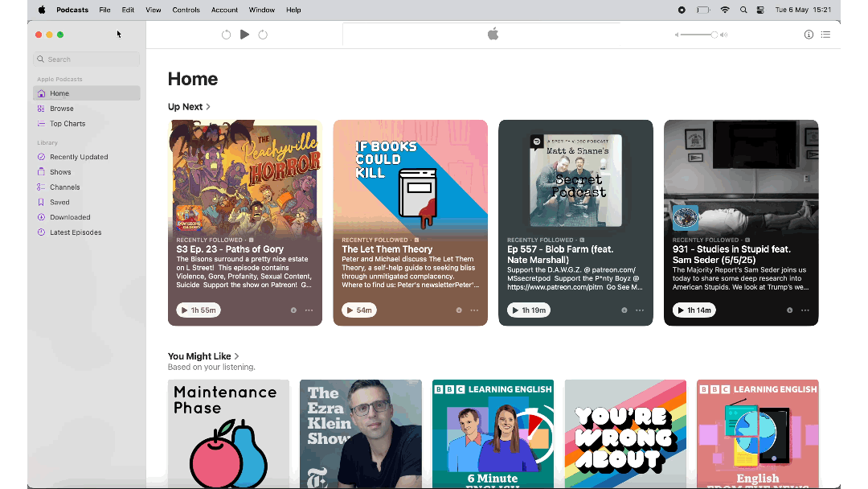Open the Window menu
The height and width of the screenshot is (489, 868).
tap(262, 10)
